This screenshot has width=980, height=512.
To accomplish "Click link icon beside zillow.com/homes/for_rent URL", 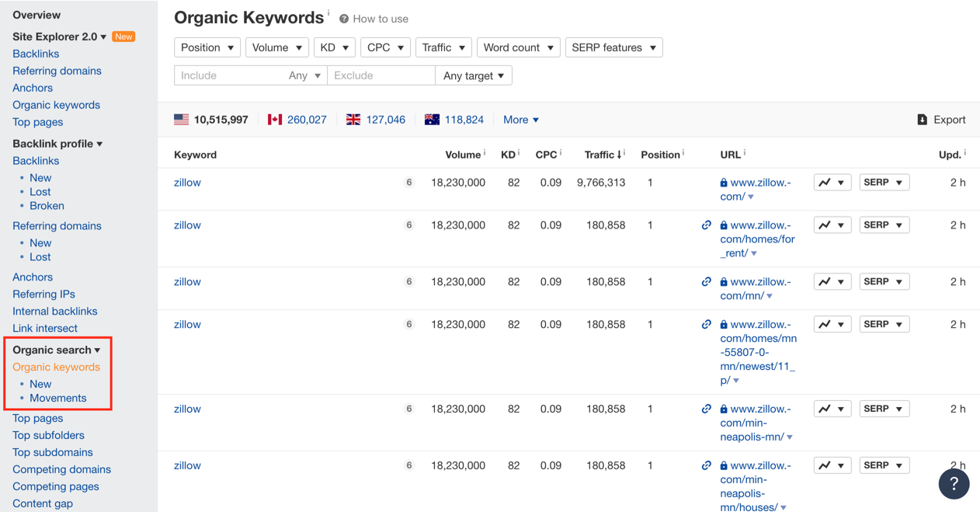I will click(706, 225).
